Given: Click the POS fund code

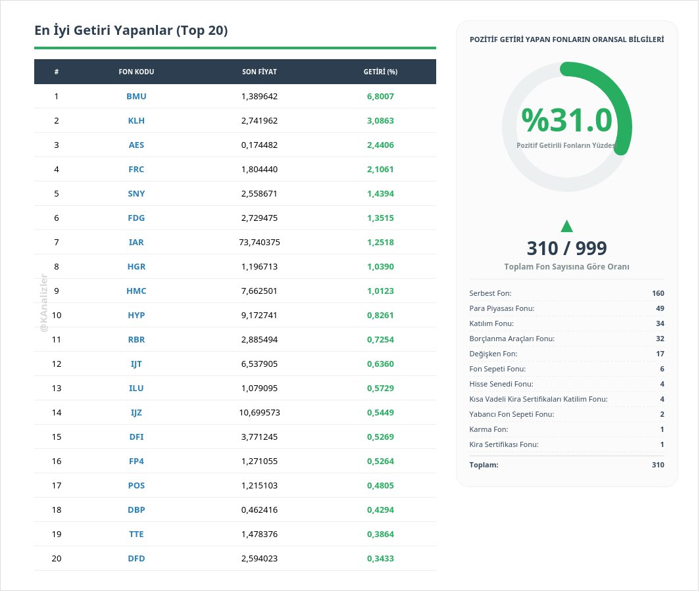Looking at the screenshot, I should pyautogui.click(x=136, y=485).
